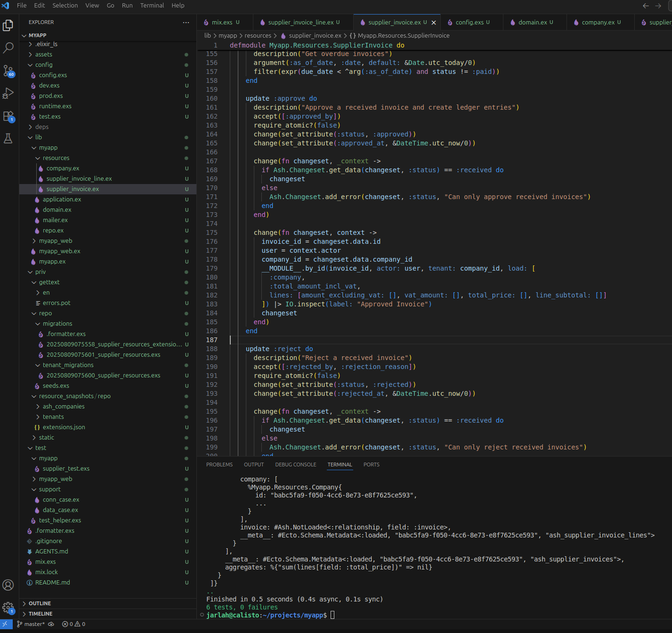Collapse the migrations folder
The height and width of the screenshot is (633, 672).
(57, 324)
